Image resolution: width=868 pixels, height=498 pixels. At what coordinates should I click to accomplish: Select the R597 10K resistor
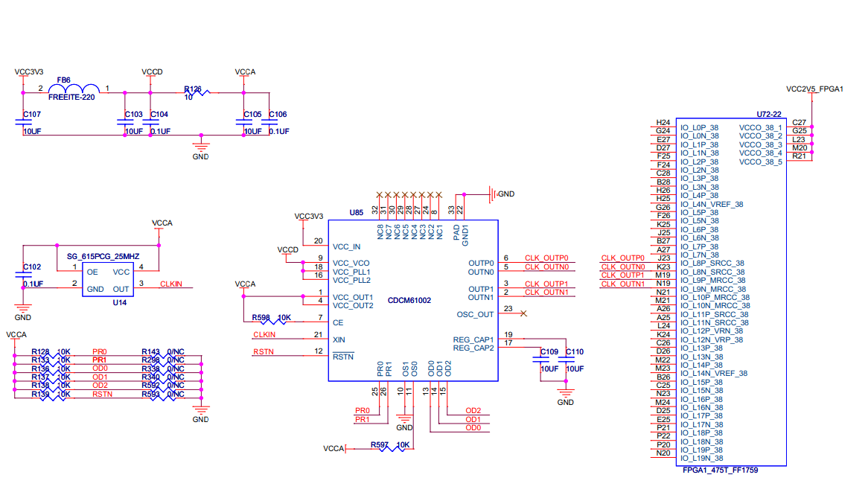coord(393,448)
